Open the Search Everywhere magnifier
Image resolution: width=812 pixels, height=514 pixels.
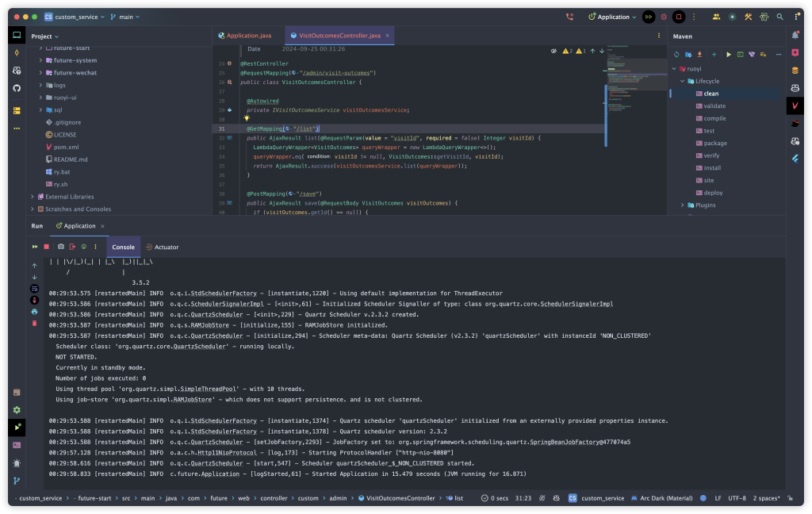pos(780,17)
